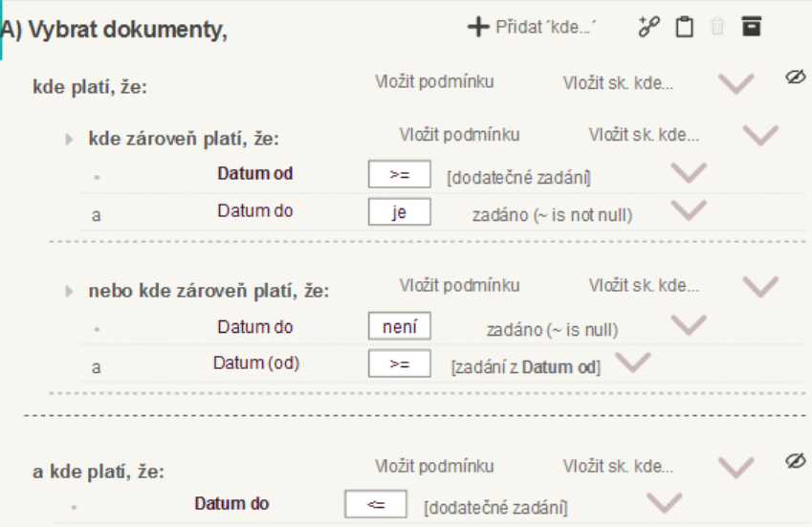Click the plus icon for Přidat 'kde...'
812x527 pixels.
478,28
